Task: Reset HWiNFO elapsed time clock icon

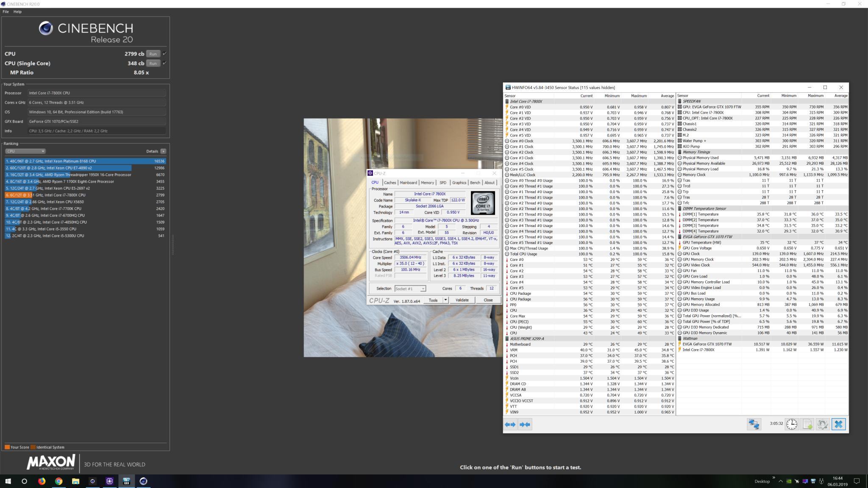Action: (x=792, y=424)
